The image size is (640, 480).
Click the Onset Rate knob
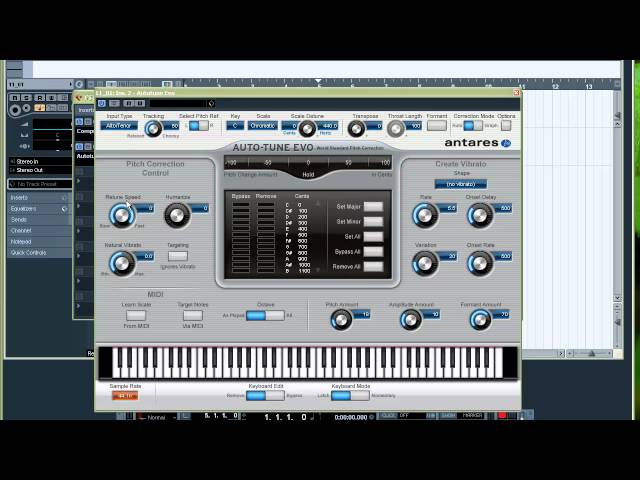click(x=480, y=263)
